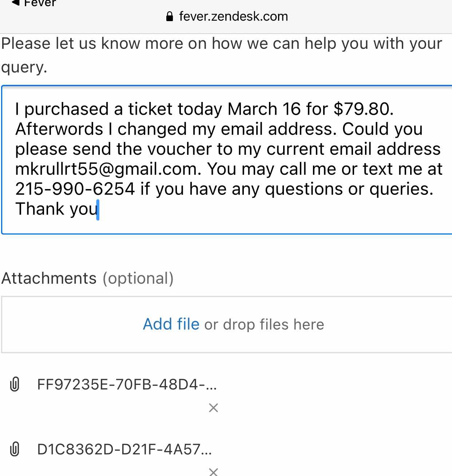Open the D1C8362D-D21F-4A57 attachment file name
Viewport: 452px width, 476px height.
coord(124,449)
